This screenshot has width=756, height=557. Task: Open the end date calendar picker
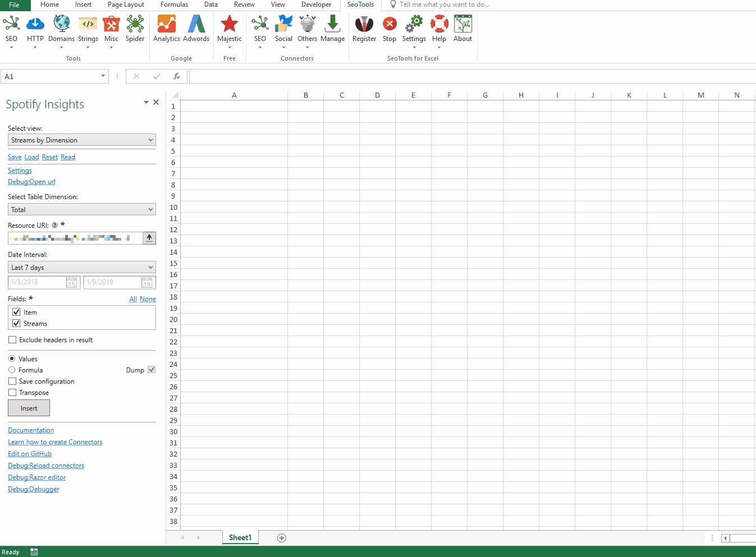click(146, 282)
